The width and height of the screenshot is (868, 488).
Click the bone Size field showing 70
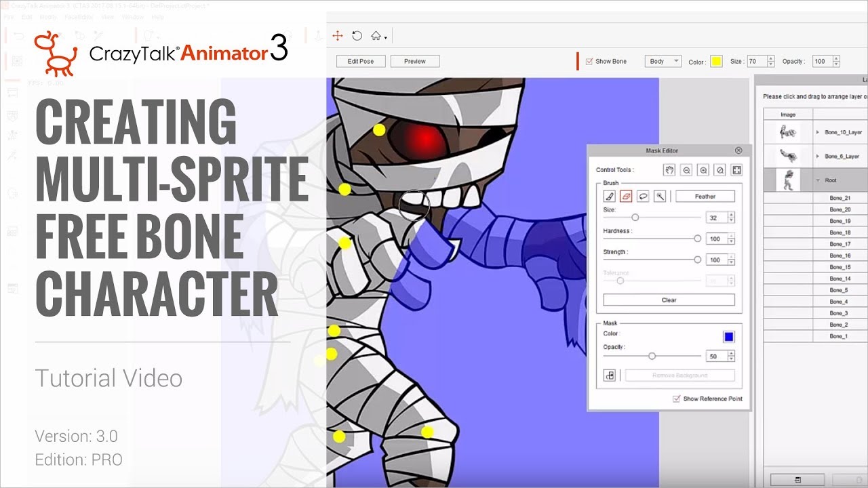[757, 61]
